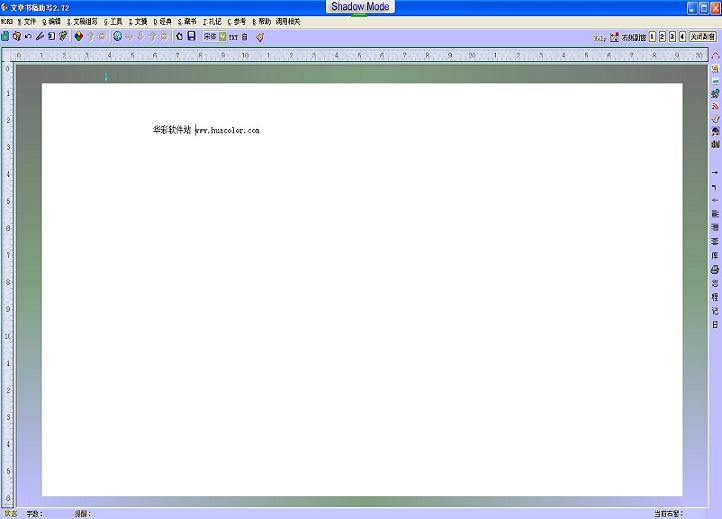Click the indent marker on the horizontal ruler
The width and height of the screenshot is (722, 519).
click(106, 76)
